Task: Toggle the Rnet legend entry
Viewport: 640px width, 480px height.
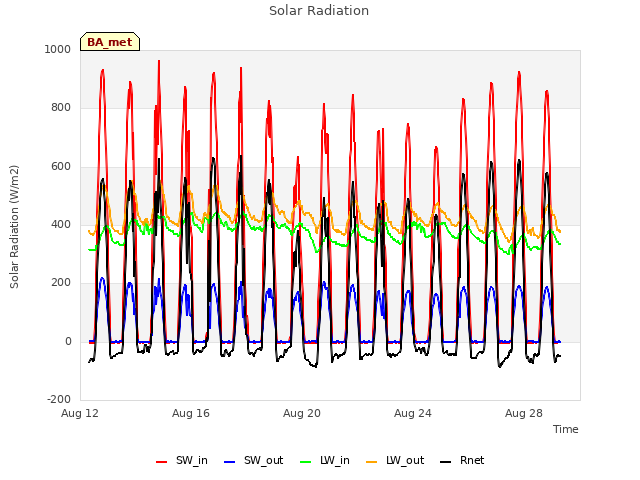Action: 462,461
